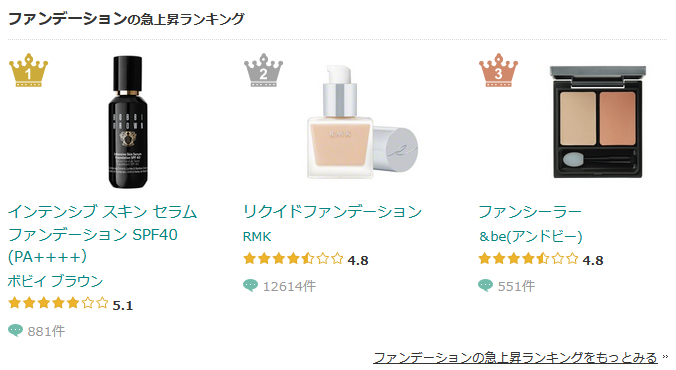Open インテンシブ スキン セラム ファンデーション product link

[x=102, y=234]
